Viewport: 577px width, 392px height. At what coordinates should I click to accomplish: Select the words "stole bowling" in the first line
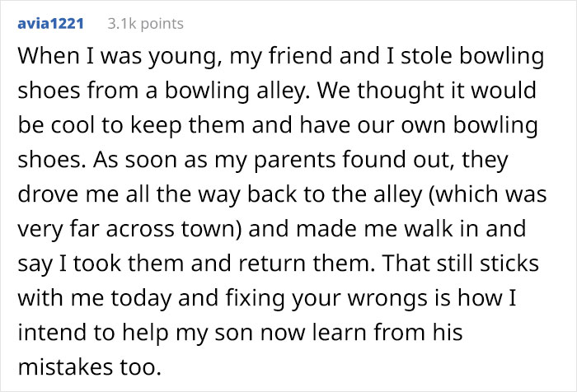coord(472,56)
